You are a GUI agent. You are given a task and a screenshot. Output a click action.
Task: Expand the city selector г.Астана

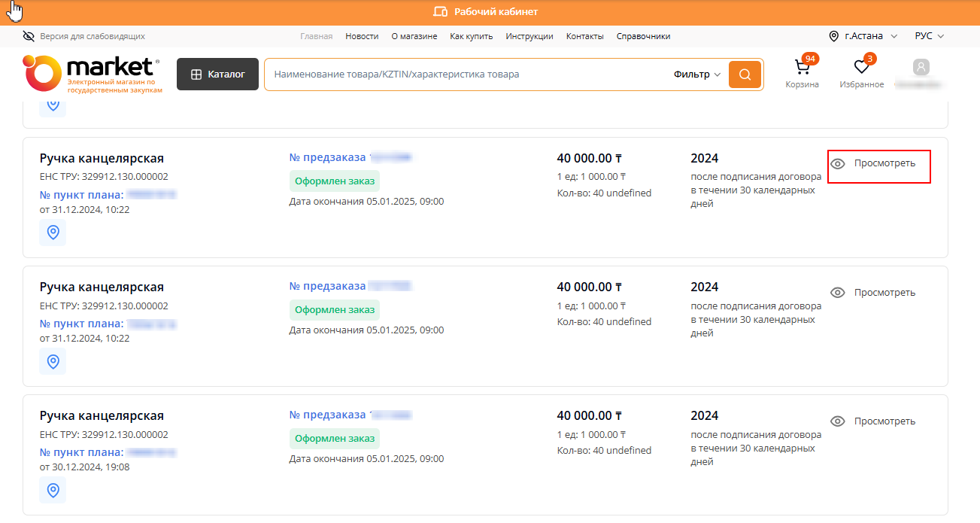click(x=863, y=36)
